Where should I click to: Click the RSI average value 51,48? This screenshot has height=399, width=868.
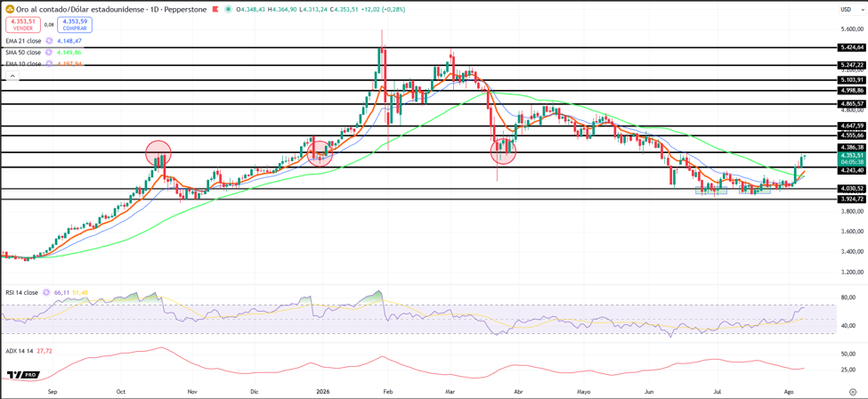click(x=80, y=293)
